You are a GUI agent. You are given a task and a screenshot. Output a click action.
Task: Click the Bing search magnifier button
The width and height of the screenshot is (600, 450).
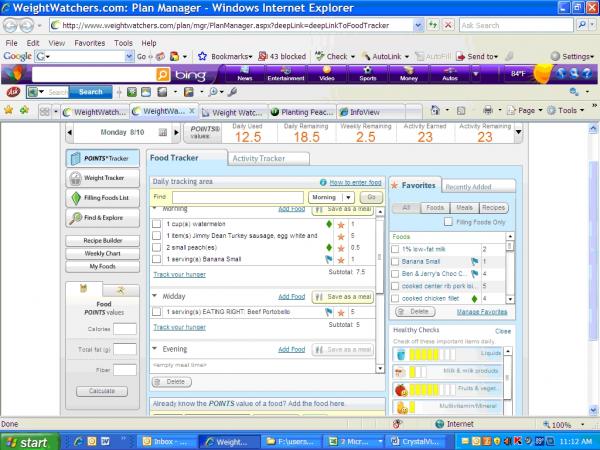pyautogui.click(x=163, y=75)
